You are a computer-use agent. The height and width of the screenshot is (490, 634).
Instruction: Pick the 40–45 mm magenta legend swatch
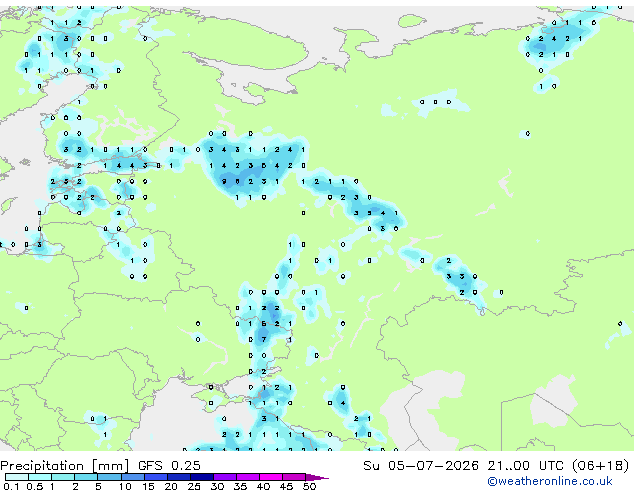pyautogui.click(x=271, y=477)
